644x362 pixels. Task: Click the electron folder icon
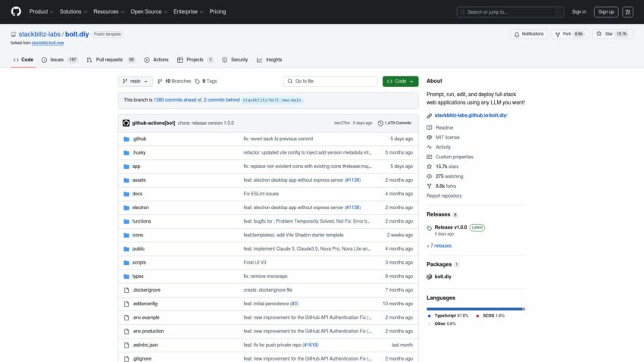click(127, 208)
